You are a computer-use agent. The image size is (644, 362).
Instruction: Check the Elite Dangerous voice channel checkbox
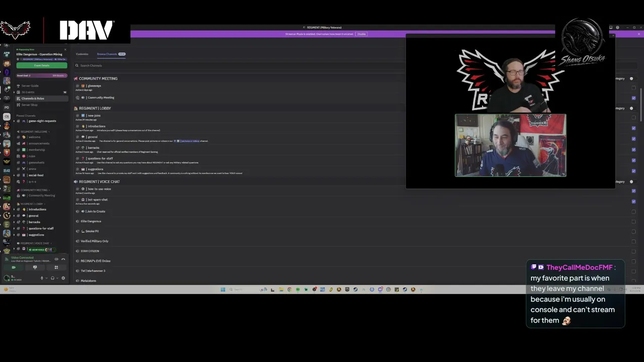coord(633,221)
